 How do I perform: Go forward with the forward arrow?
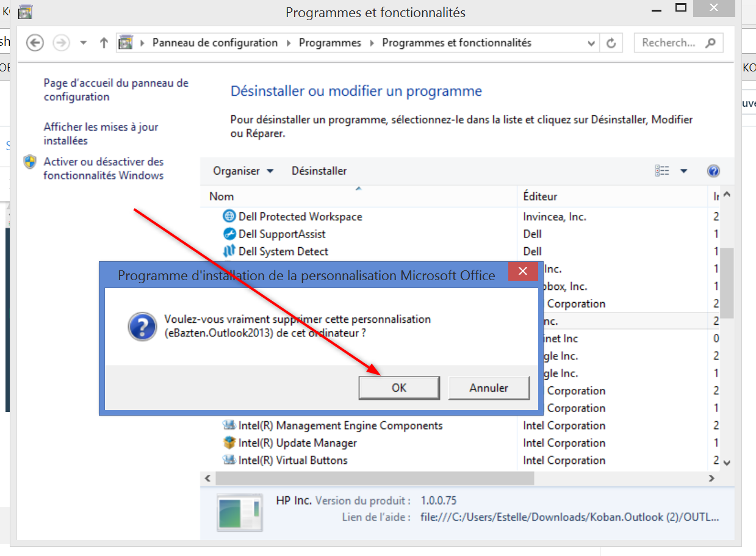click(x=61, y=43)
